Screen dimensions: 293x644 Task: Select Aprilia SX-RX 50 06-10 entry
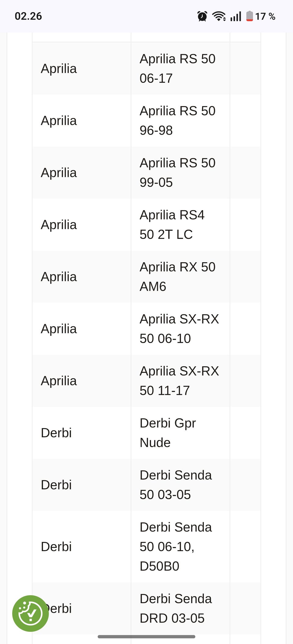tap(179, 329)
